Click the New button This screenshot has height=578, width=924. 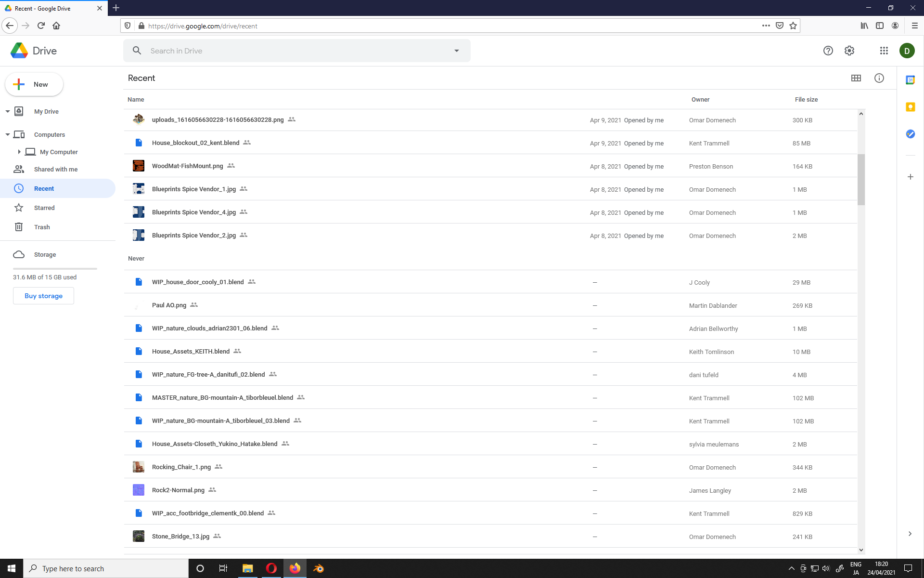tap(34, 84)
